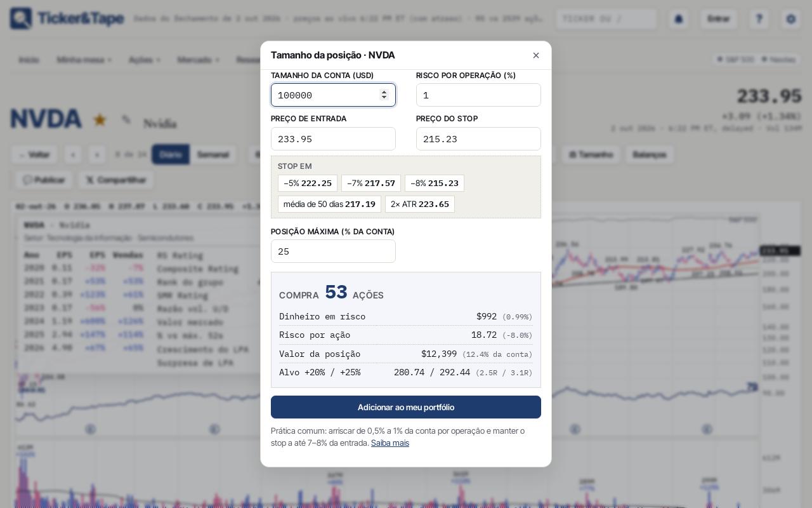Go to next chart arrow before '8 de 24'

[x=97, y=154]
